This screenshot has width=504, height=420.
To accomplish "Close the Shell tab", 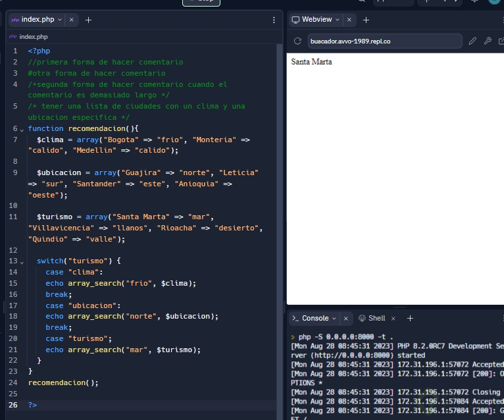I will (x=393, y=319).
